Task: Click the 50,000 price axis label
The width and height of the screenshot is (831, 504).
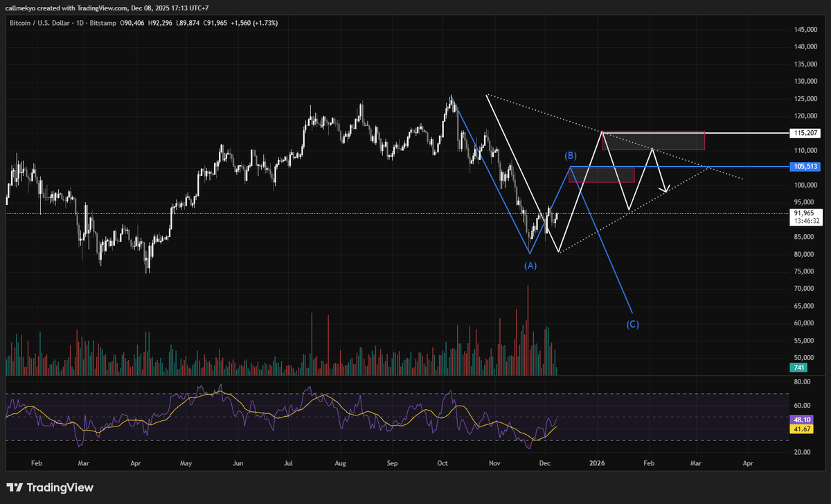Action: point(805,357)
